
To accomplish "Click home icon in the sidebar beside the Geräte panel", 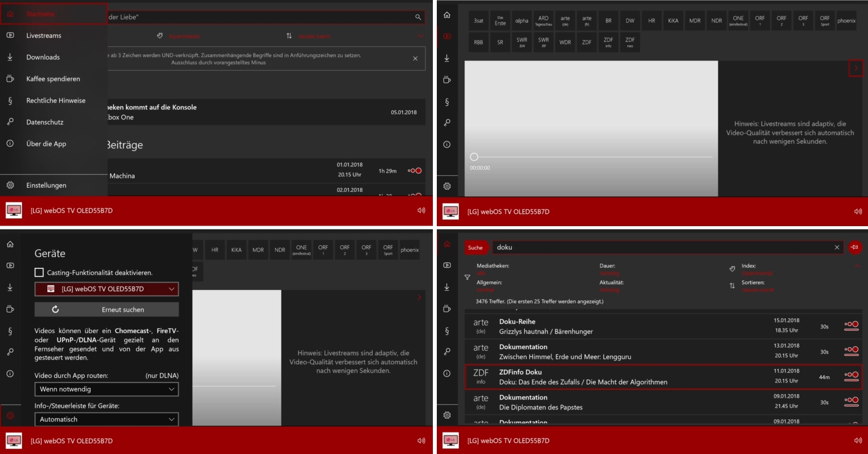I will (x=10, y=244).
